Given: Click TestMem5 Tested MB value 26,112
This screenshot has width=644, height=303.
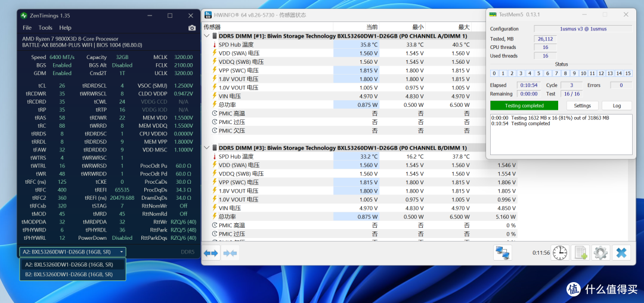Looking at the screenshot, I should tap(546, 39).
